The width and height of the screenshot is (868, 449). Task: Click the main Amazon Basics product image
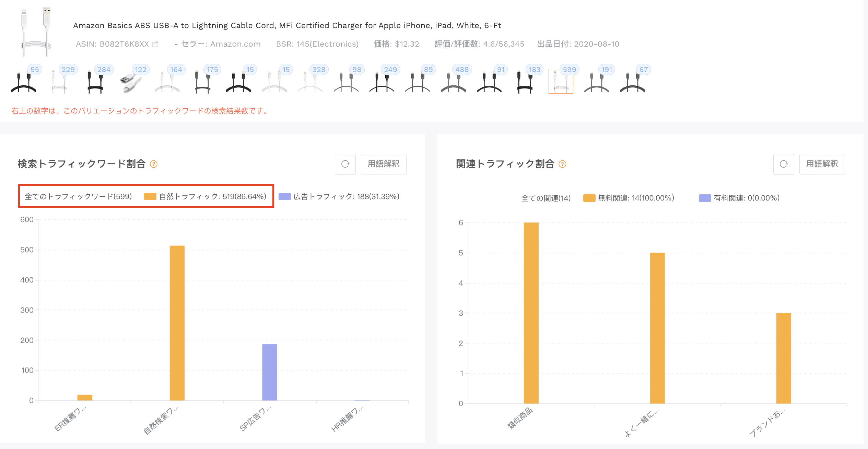[36, 32]
